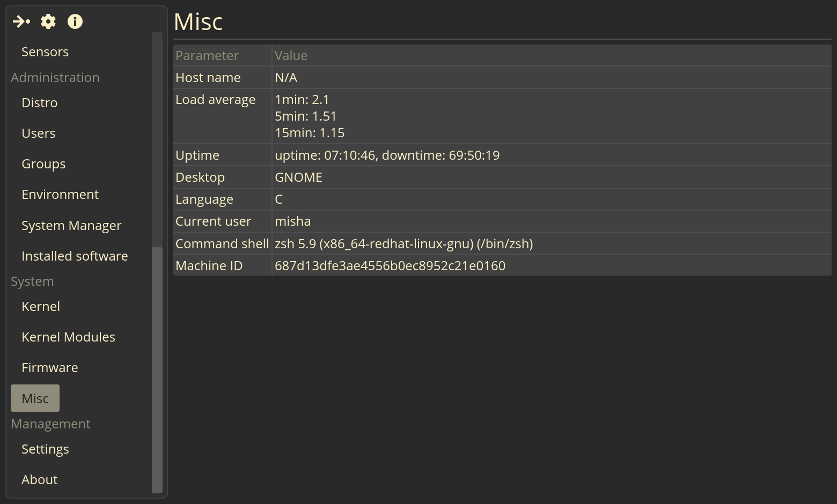Open the Sensors page

[45, 52]
